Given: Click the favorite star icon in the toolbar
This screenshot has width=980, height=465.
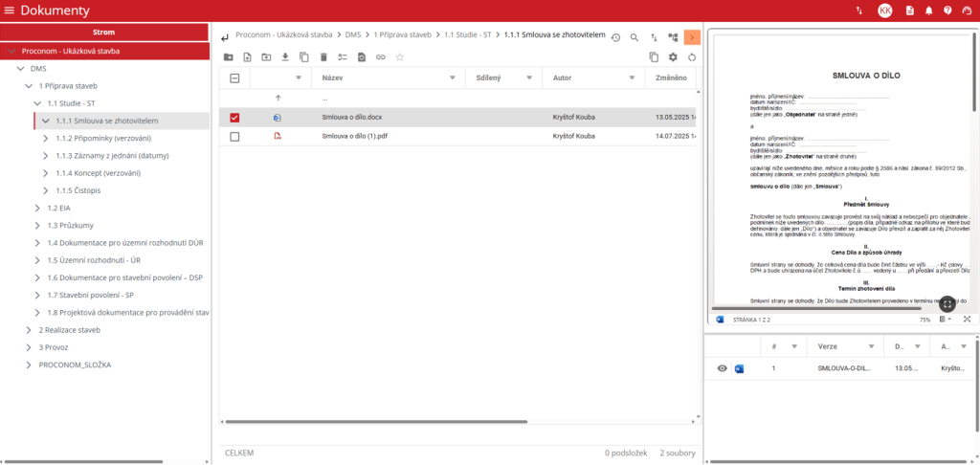Looking at the screenshot, I should pyautogui.click(x=400, y=57).
